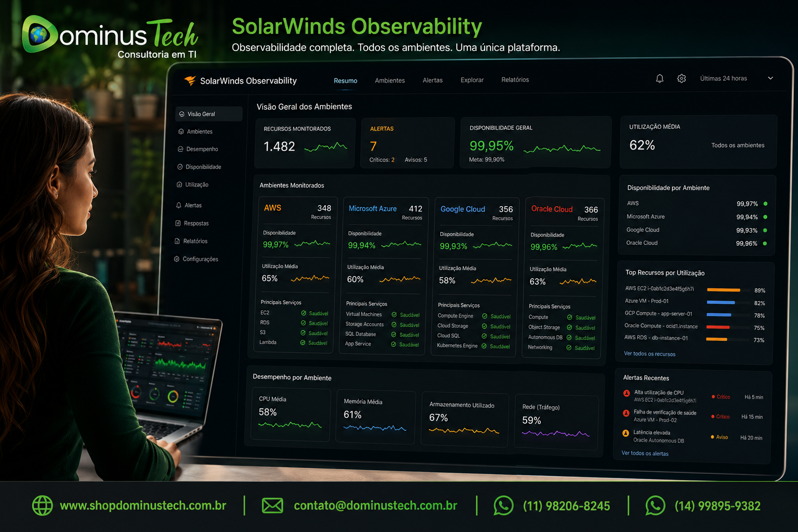The image size is (798, 532).
Task: Click the Oracle Cloud availability status dot
Action: point(765,243)
